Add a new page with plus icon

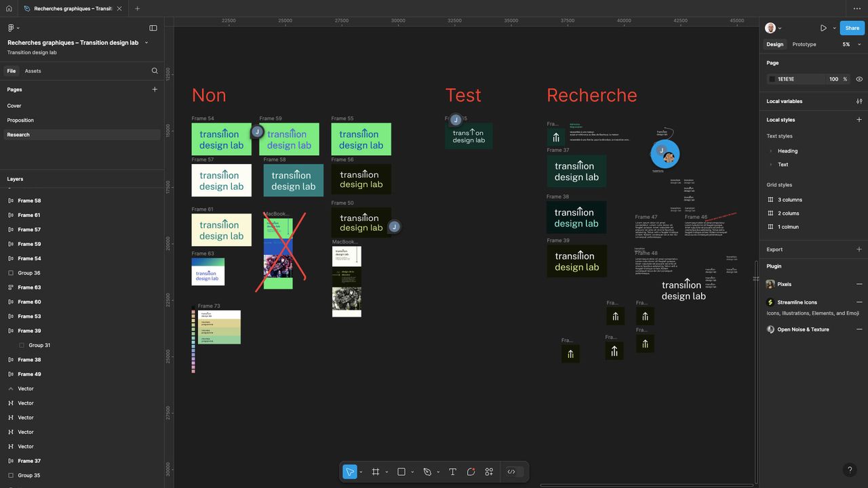155,89
